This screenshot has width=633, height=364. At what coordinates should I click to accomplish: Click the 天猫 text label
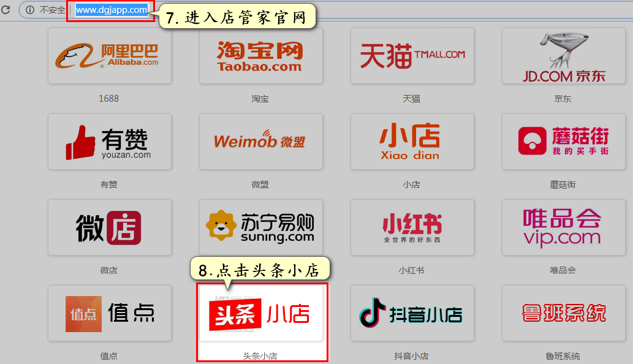411,99
